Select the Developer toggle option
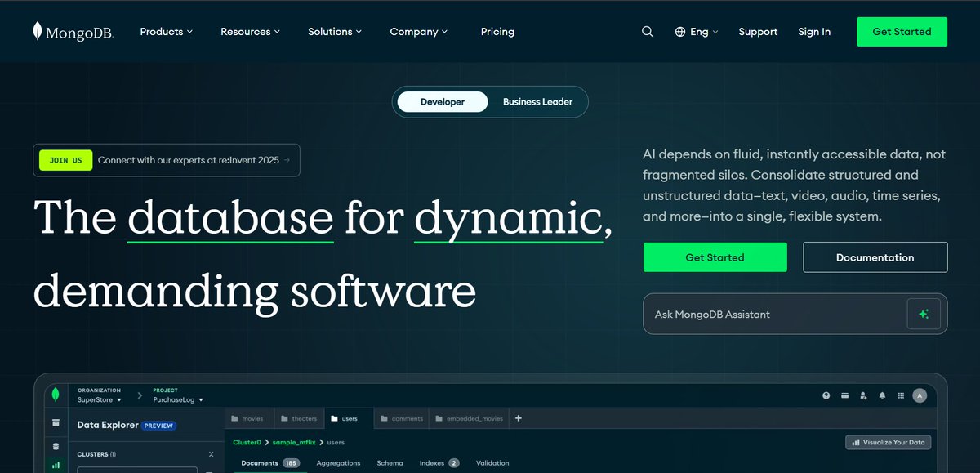980x473 pixels. 442,101
